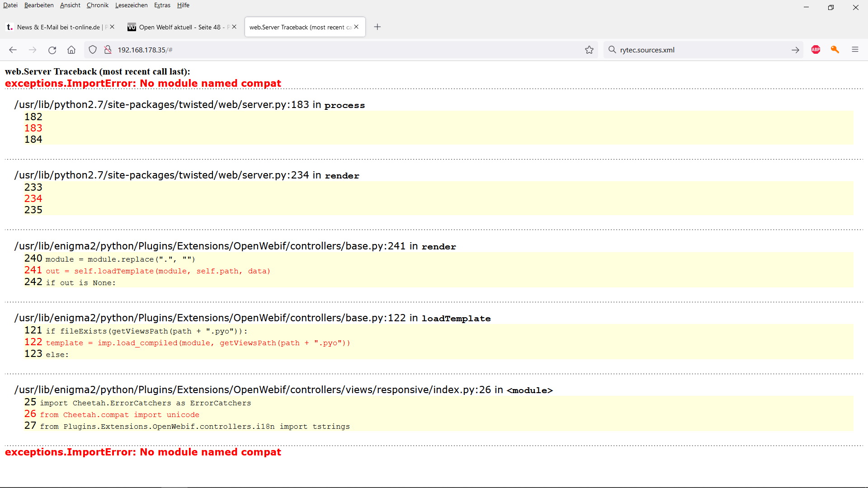Navigate back to the previous page
Viewport: 868px width, 488px height.
[12, 50]
